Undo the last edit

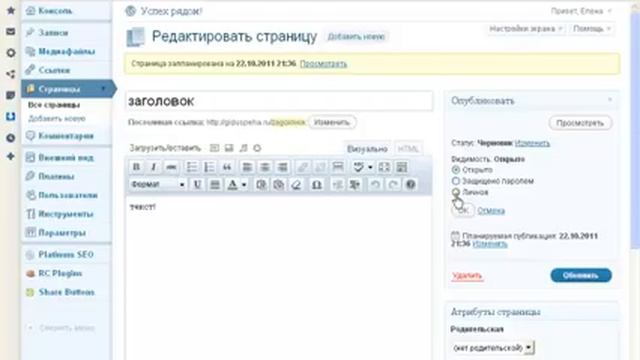pyautogui.click(x=375, y=184)
